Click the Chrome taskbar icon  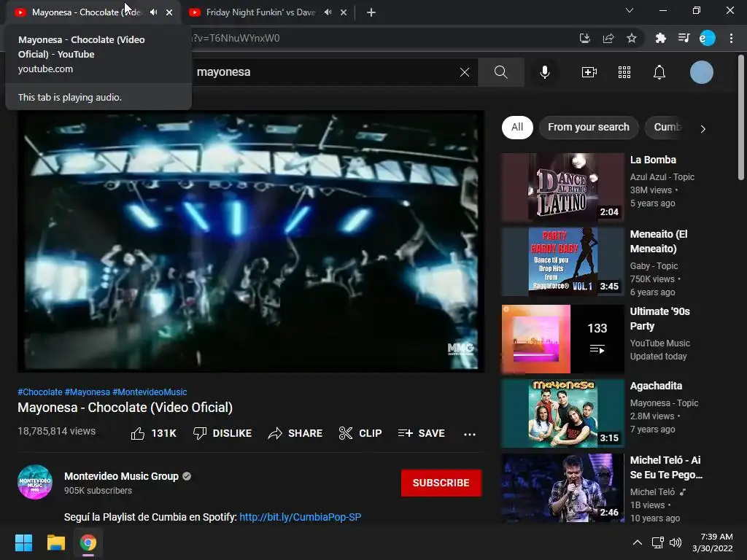[x=88, y=542]
